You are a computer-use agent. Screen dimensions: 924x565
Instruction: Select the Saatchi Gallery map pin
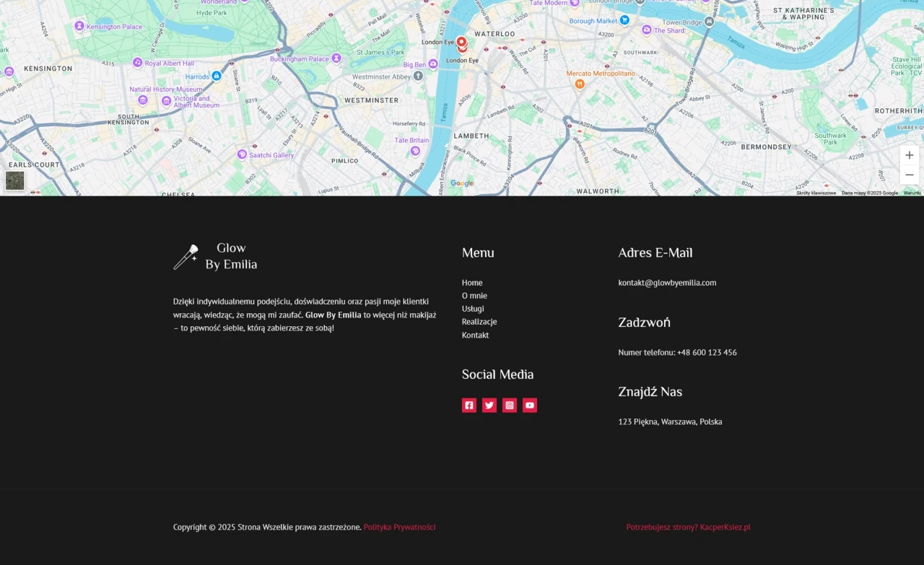[243, 155]
